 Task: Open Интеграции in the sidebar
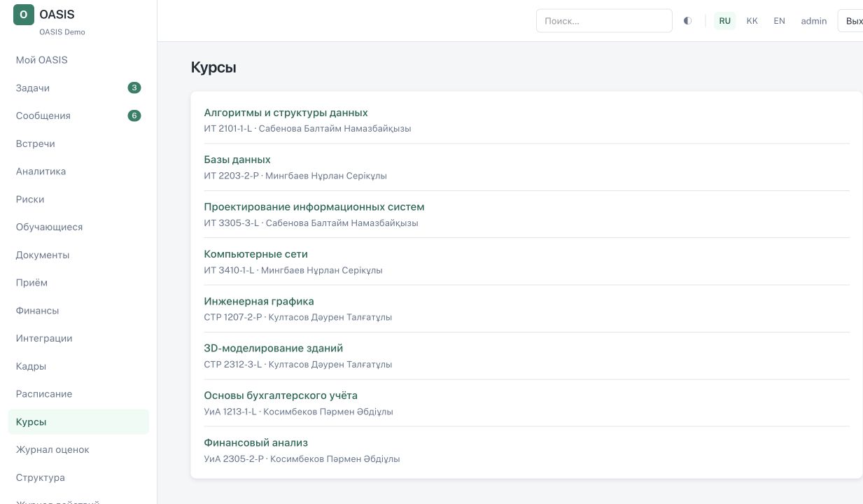tap(78, 338)
